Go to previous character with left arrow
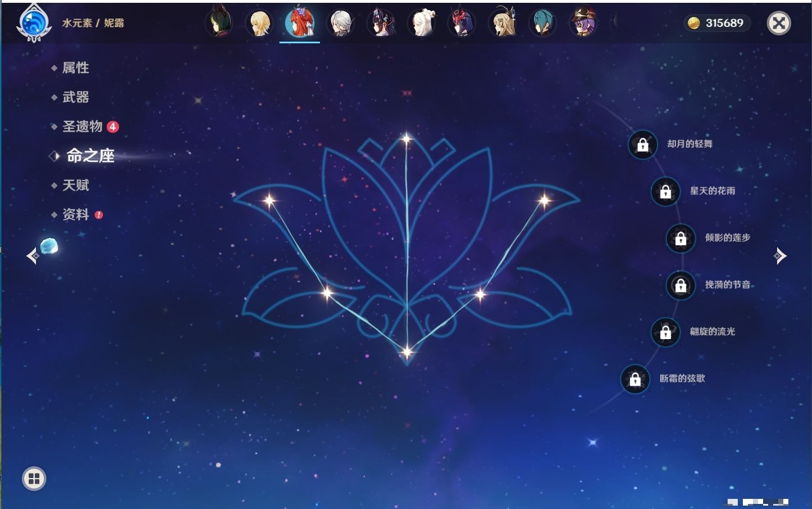Image resolution: width=812 pixels, height=509 pixels. click(33, 256)
